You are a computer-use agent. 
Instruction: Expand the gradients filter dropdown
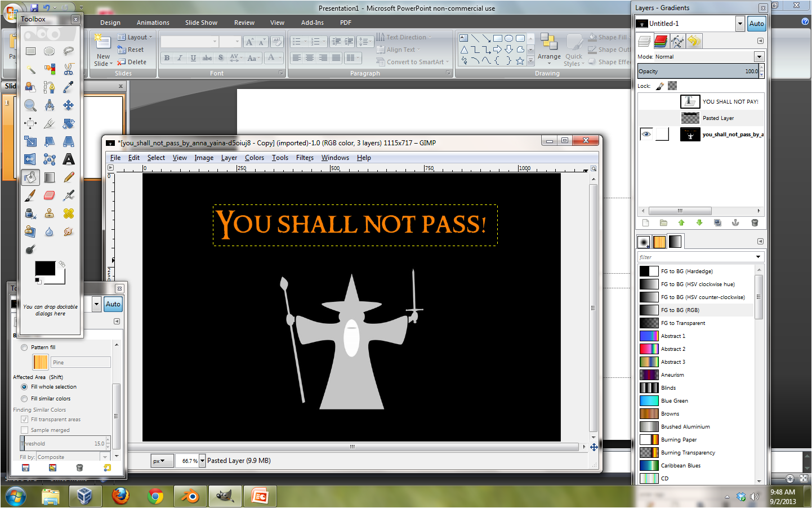(758, 257)
